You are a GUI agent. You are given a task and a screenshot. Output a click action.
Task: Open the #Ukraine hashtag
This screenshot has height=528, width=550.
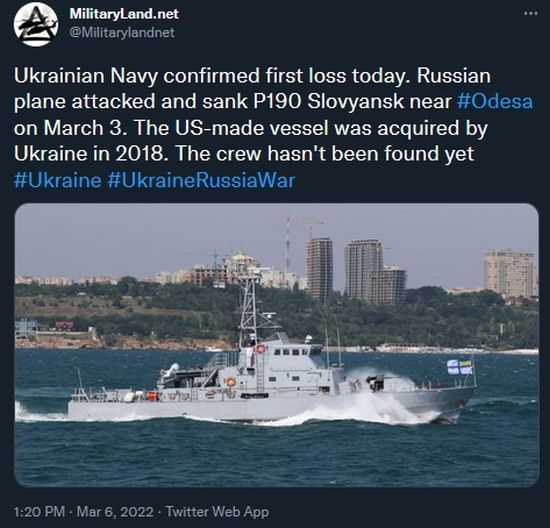pos(58,180)
